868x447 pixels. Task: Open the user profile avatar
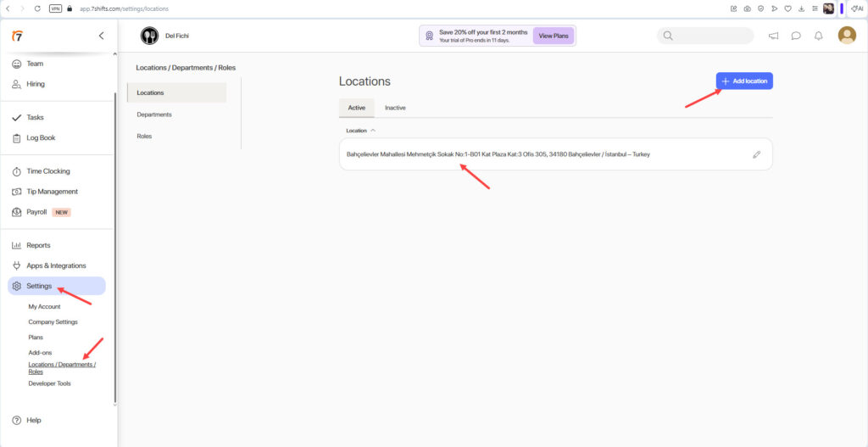click(846, 36)
